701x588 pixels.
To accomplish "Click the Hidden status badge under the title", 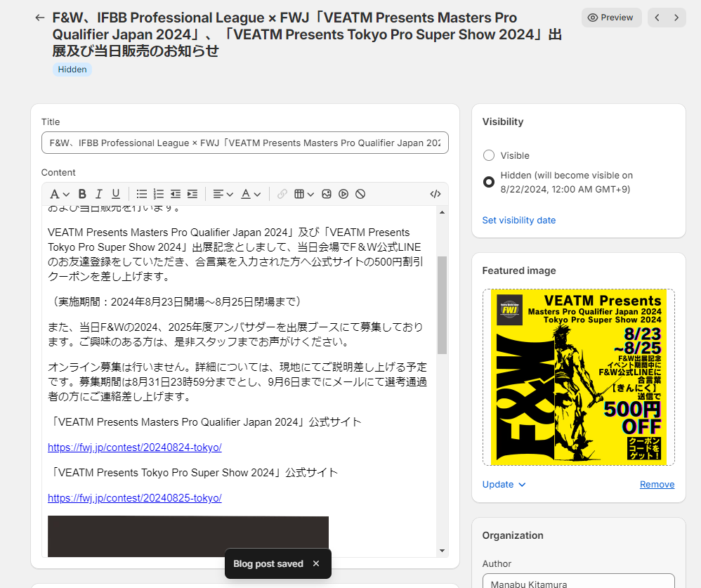I will pyautogui.click(x=72, y=70).
